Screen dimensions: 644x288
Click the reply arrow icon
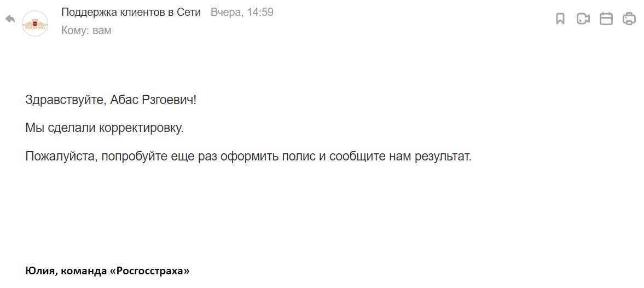[x=10, y=19]
